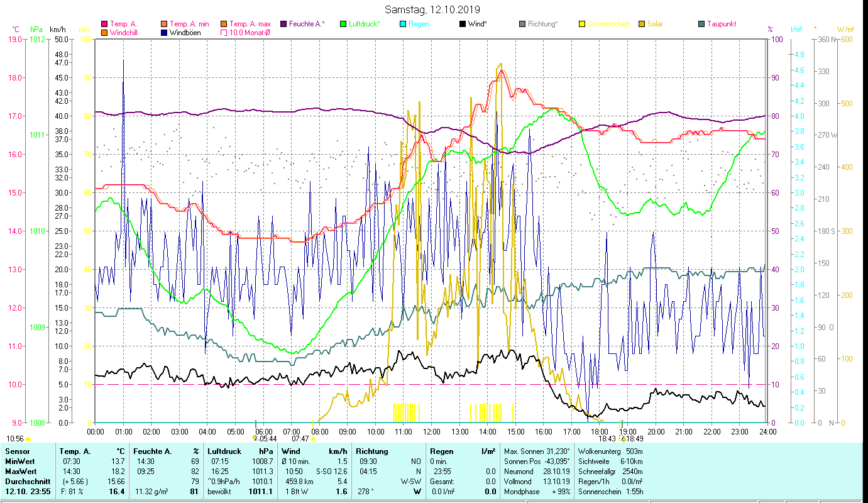Click the Temp. A. min legend color square

click(x=164, y=24)
